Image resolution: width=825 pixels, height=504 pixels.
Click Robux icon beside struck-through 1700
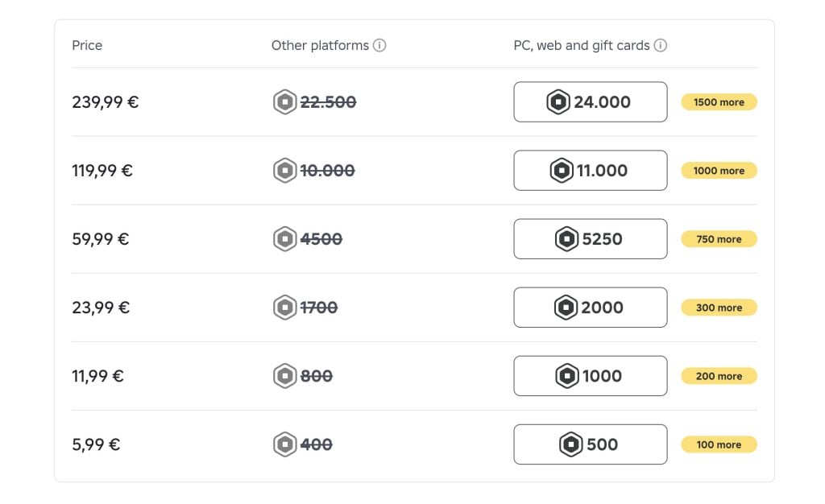(284, 308)
